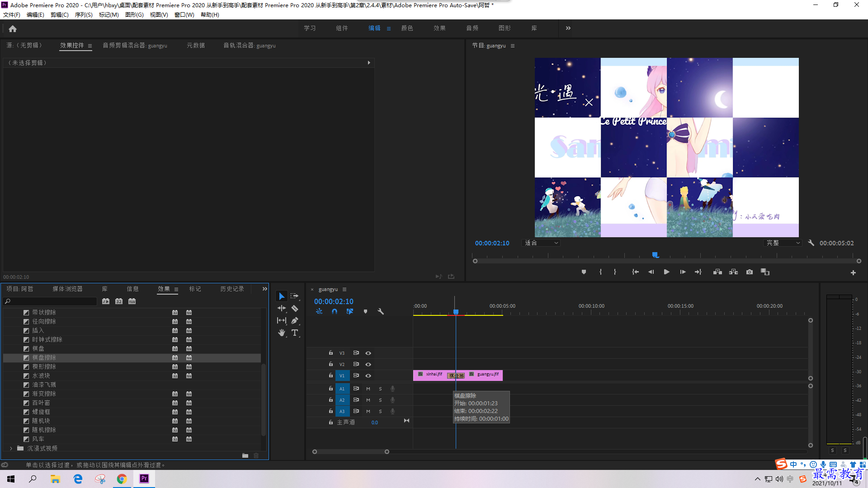The width and height of the screenshot is (868, 488).
Task: Show more workspaces chevron
Action: (x=568, y=28)
